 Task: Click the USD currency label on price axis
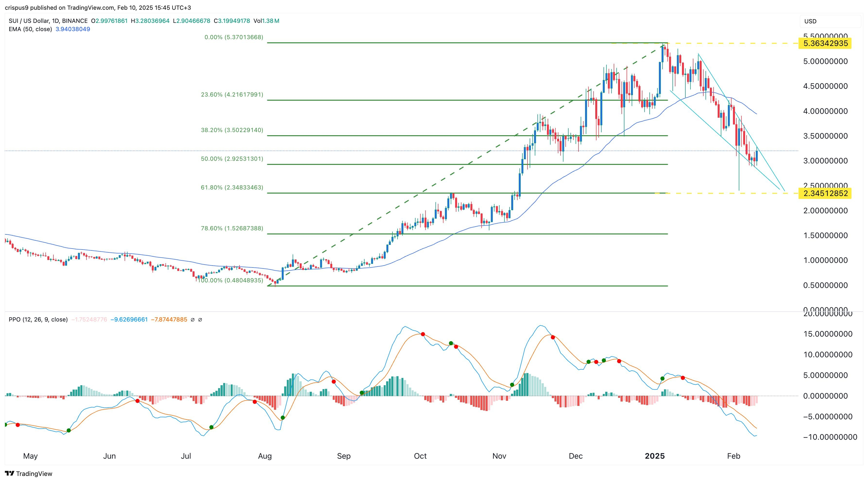coord(810,21)
